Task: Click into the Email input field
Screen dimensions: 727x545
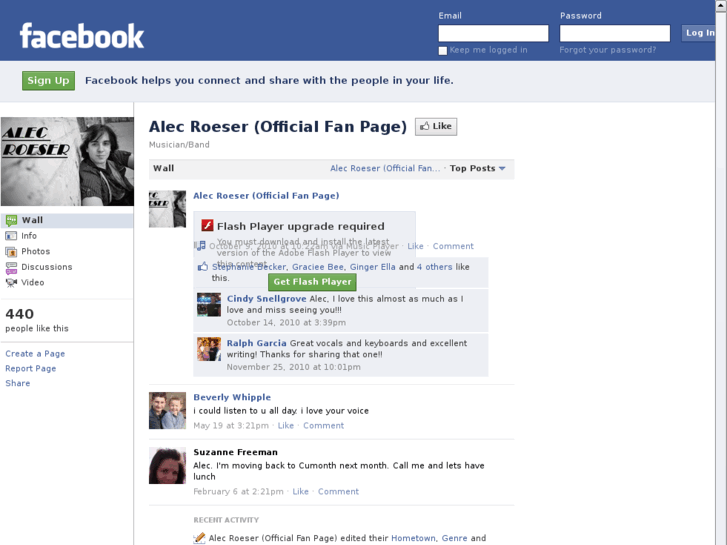Action: [493, 33]
